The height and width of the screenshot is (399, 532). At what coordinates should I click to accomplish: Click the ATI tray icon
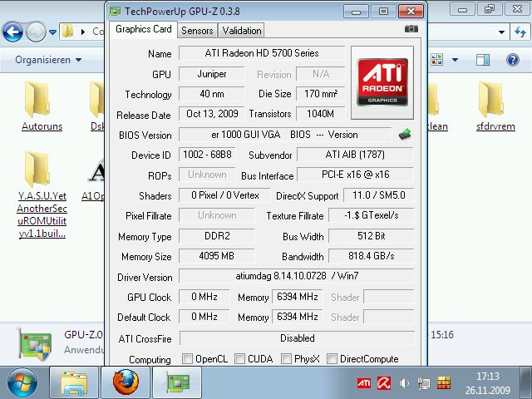coord(364,383)
